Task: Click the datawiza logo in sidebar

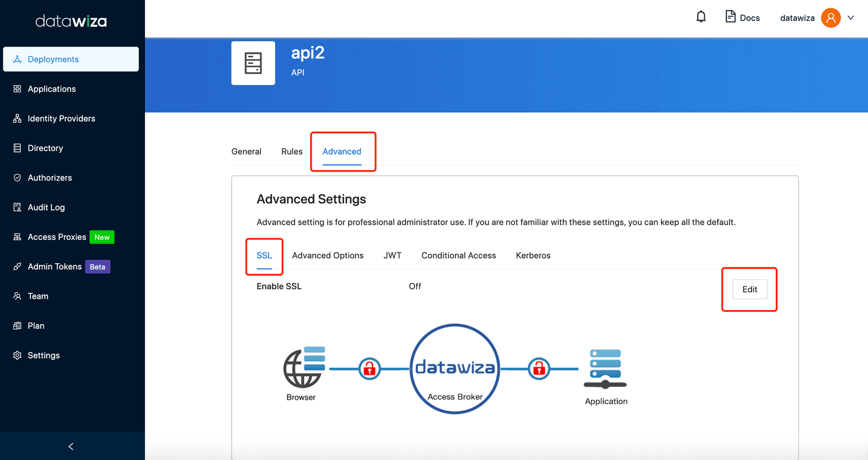Action: pos(71,21)
